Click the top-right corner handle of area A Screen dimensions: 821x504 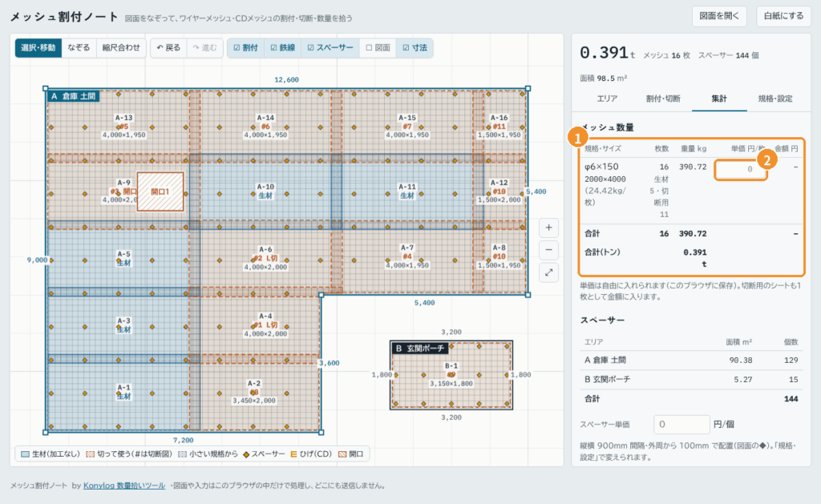(x=528, y=88)
